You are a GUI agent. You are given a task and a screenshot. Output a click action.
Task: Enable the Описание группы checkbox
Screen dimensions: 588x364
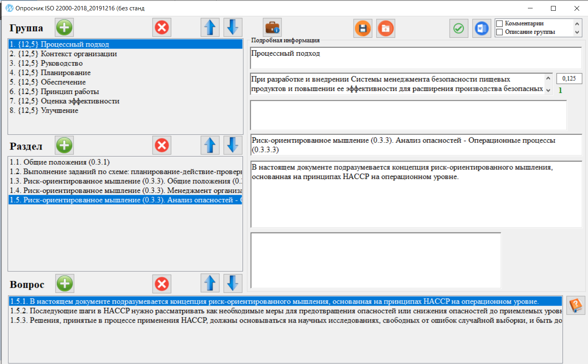pyautogui.click(x=500, y=32)
